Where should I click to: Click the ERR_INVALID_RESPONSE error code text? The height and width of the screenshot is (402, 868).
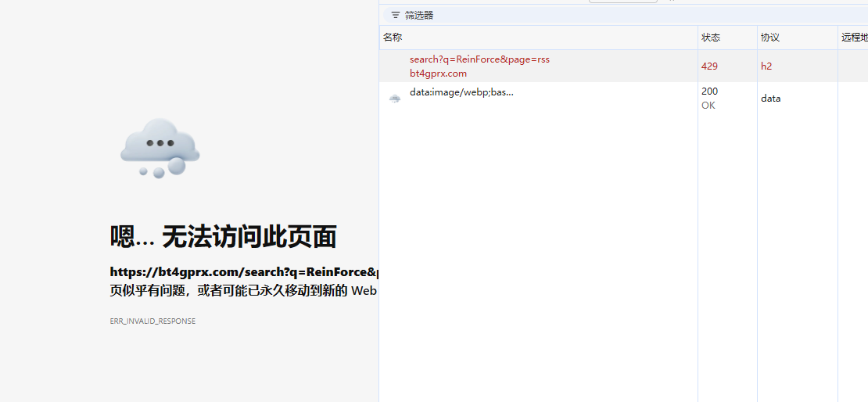pyautogui.click(x=152, y=321)
